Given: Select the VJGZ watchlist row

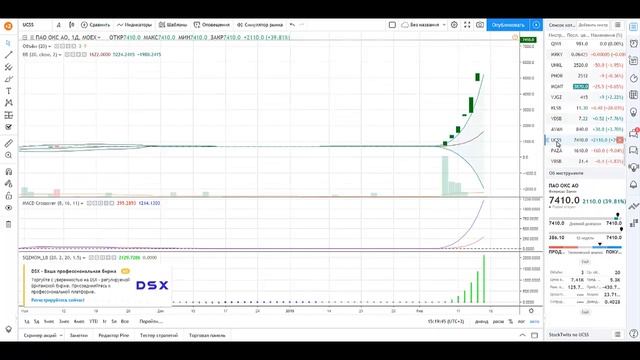Looking at the screenshot, I should coord(586,97).
